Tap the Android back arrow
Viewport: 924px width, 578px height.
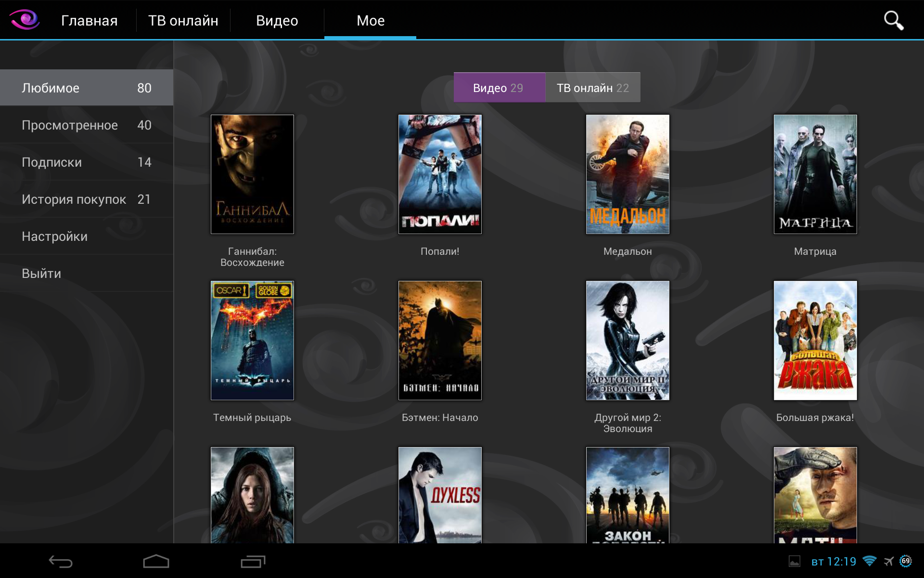pos(61,562)
